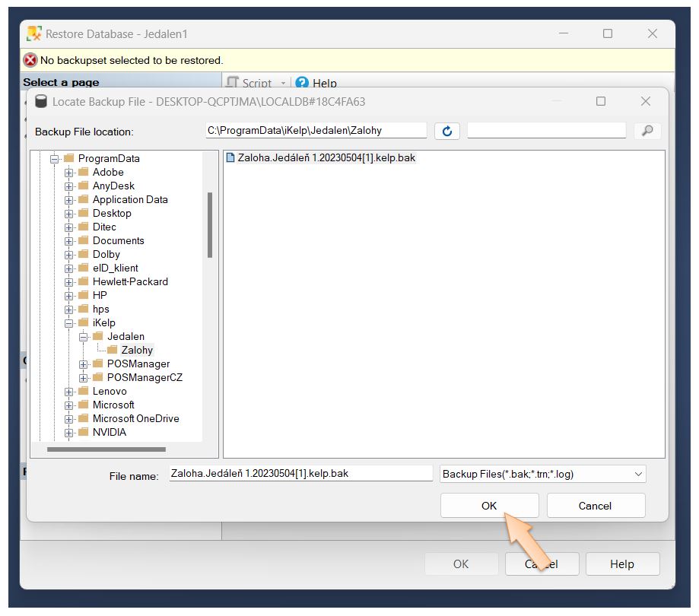Viewport: 699px width, 616px height.
Task: Select the Zaloha.Jedáleň backup file
Action: [x=326, y=158]
